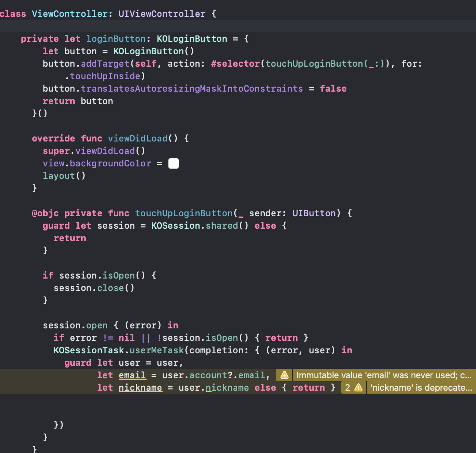Image resolution: width=476 pixels, height=453 pixels.
Task: Click 'loginButton' property name
Action: coord(116,39)
